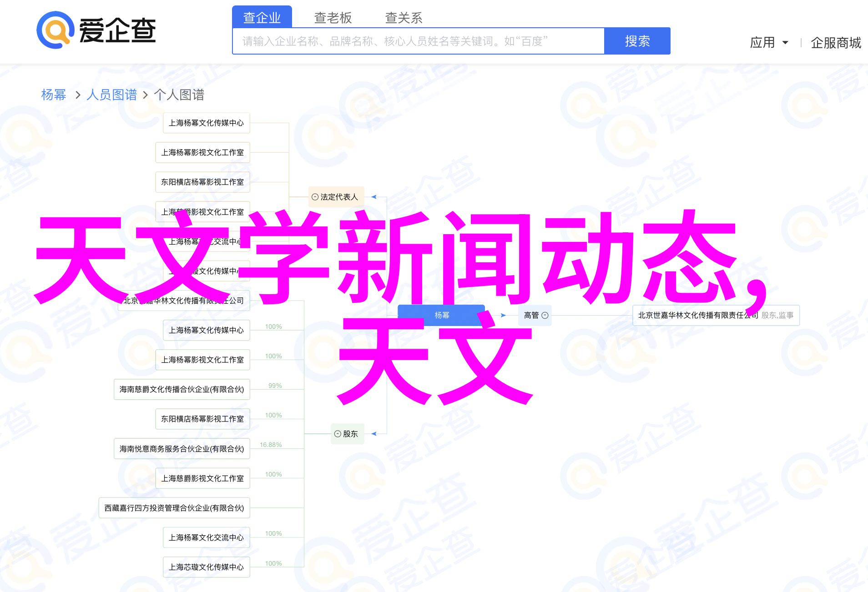
Task: Focus the company name search field
Action: [419, 41]
